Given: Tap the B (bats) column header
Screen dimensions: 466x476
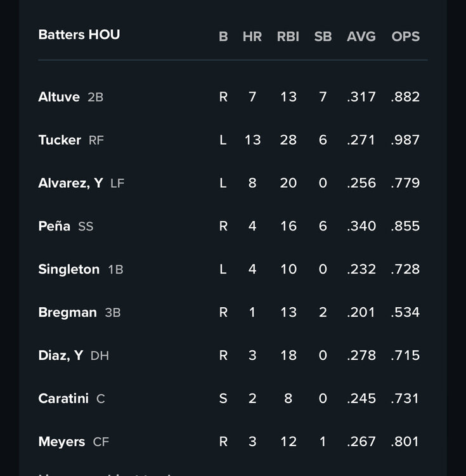Looking at the screenshot, I should (223, 37).
